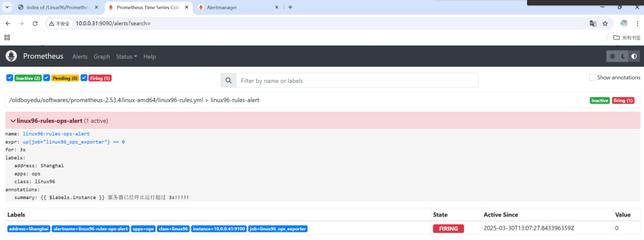The width and height of the screenshot is (644, 240).
Task: Bookmark this page with star icon
Action: pyautogui.click(x=605, y=23)
